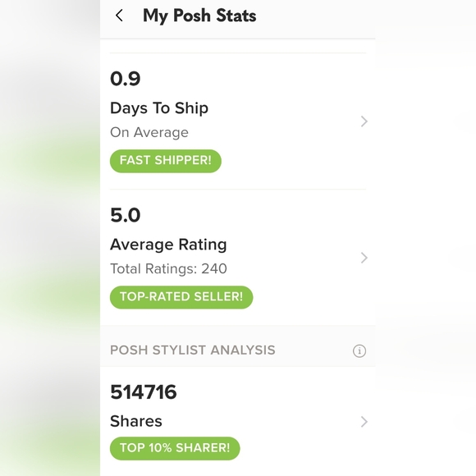Open Posh Stylist Analysis info icon
This screenshot has width=476, height=476.
(359, 350)
